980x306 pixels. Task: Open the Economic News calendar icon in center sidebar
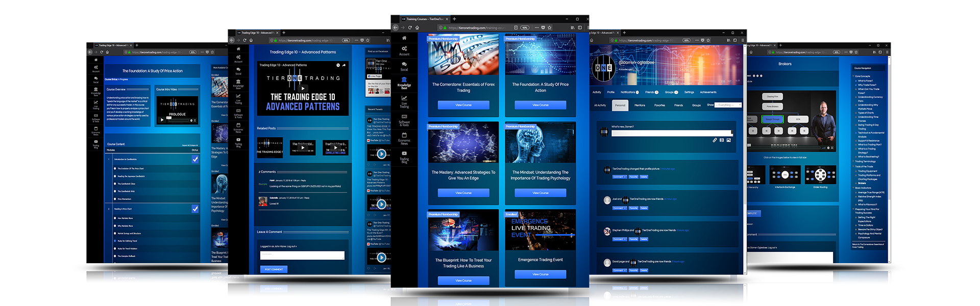tap(404, 138)
